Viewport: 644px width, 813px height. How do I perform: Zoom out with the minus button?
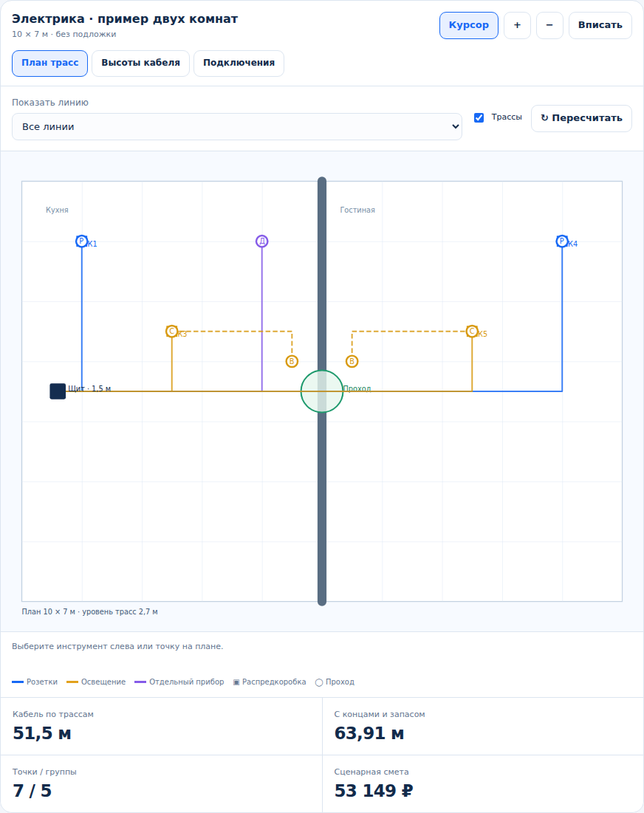coord(549,25)
